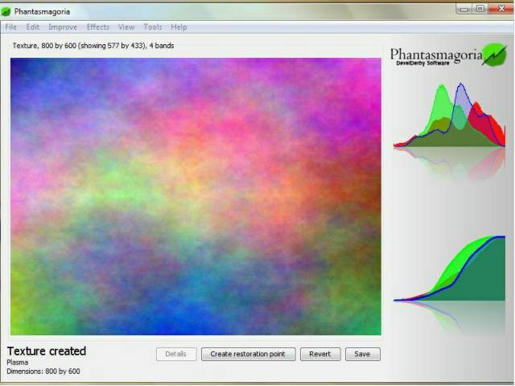The image size is (515, 386).
Task: Open the Help menu
Action: (x=179, y=27)
